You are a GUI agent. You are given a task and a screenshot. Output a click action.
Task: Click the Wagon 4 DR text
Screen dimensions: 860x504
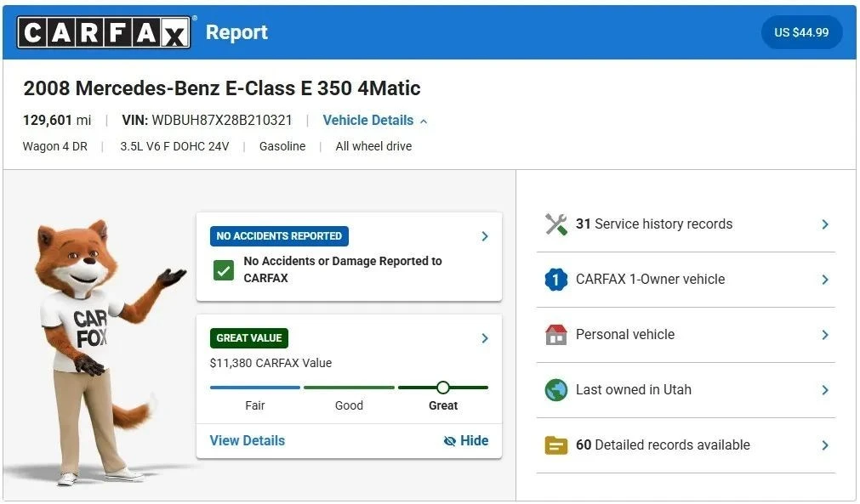pos(54,146)
